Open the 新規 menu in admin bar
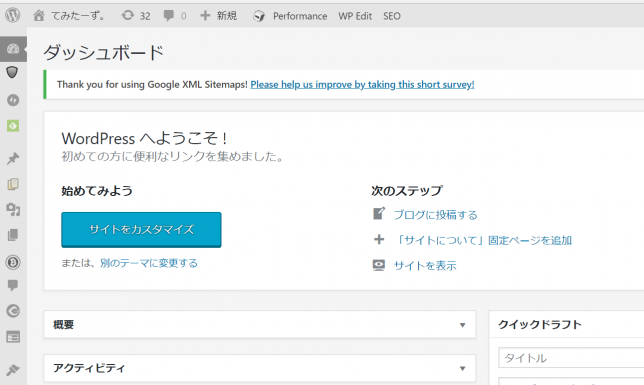Image resolution: width=644 pixels, height=385 pixels. click(227, 16)
